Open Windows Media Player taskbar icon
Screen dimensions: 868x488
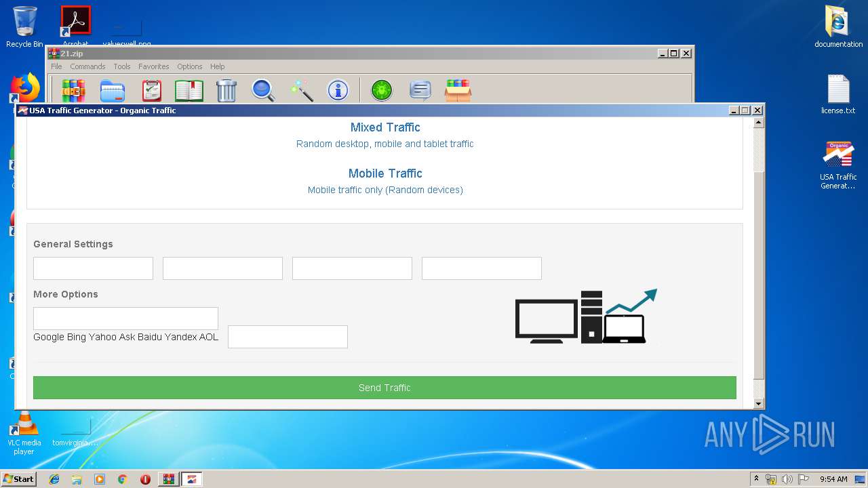[100, 479]
